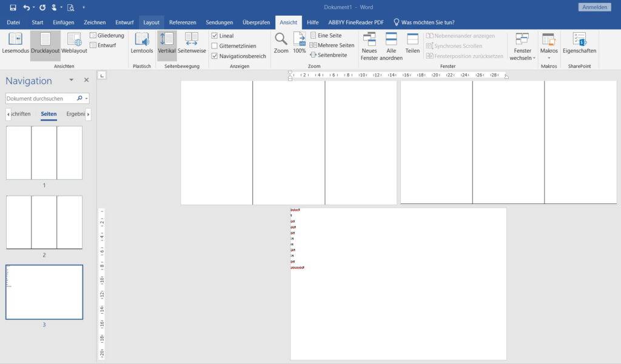Open touch/mouse mode quick access icon
This screenshot has width=621, height=364.
pos(54,7)
